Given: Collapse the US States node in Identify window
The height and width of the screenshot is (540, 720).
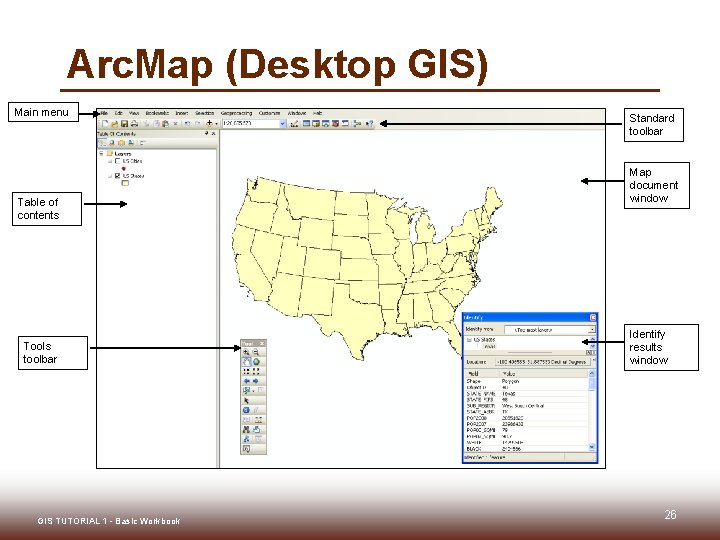Looking at the screenshot, I should pyautogui.click(x=469, y=340).
